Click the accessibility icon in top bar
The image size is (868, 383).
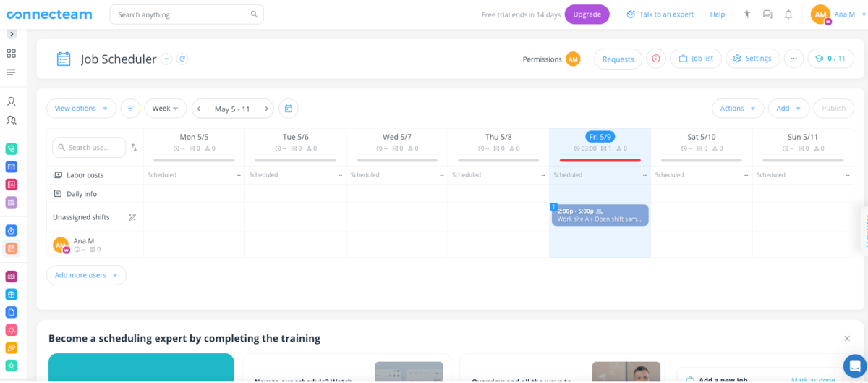(747, 14)
